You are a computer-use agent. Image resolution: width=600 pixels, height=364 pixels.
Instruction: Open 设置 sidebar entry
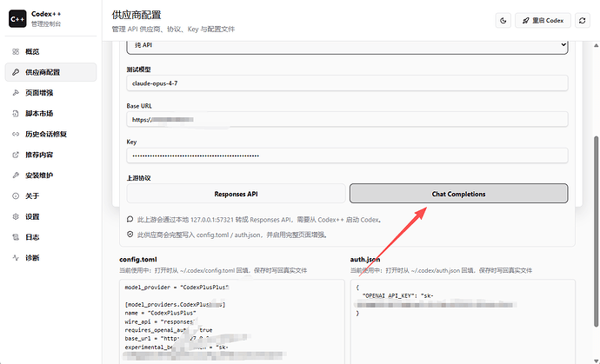pyautogui.click(x=50, y=217)
